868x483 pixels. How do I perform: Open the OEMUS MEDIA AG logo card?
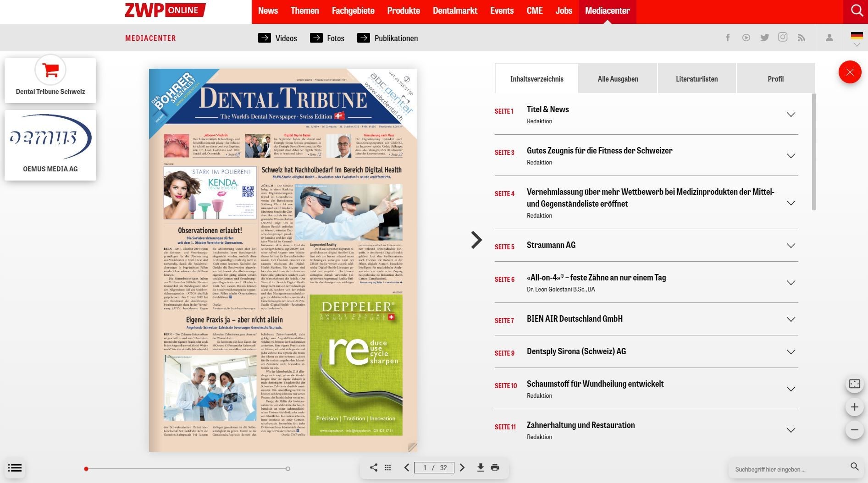pos(50,145)
